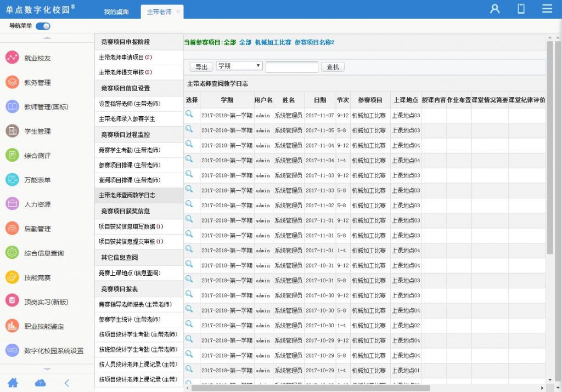Open the 技能竞赛 module icon
Screen dimensions: 562x392
tap(12, 277)
